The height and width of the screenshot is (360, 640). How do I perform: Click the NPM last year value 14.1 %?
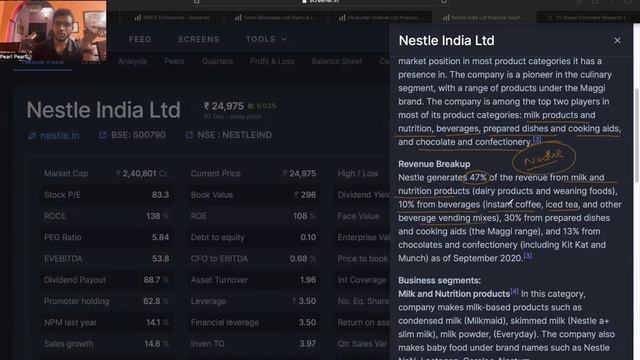[x=158, y=322]
